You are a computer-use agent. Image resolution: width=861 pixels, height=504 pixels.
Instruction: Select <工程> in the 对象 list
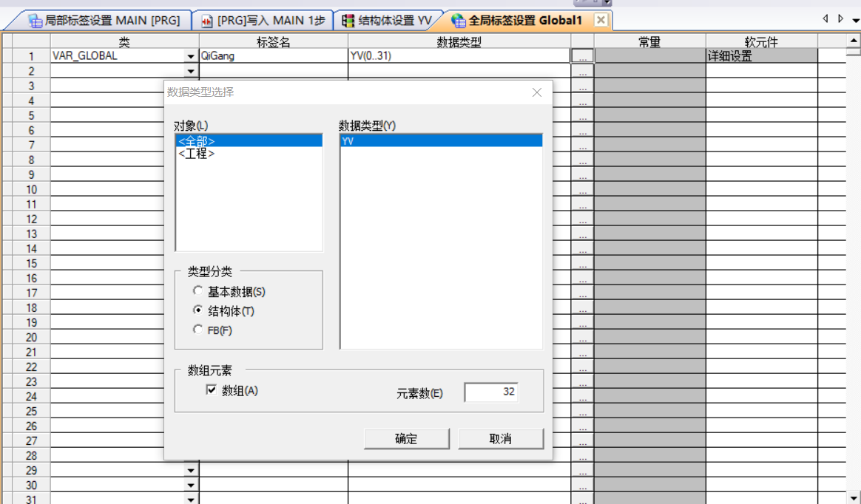coord(197,154)
